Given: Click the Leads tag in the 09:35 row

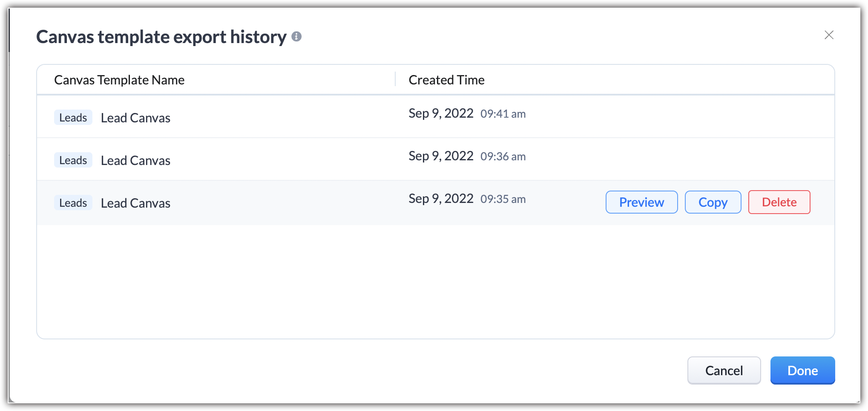Looking at the screenshot, I should point(73,203).
